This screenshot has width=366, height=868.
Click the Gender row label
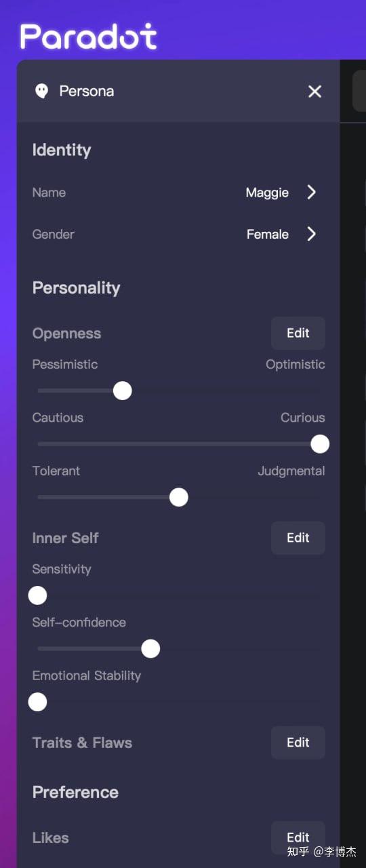point(54,234)
